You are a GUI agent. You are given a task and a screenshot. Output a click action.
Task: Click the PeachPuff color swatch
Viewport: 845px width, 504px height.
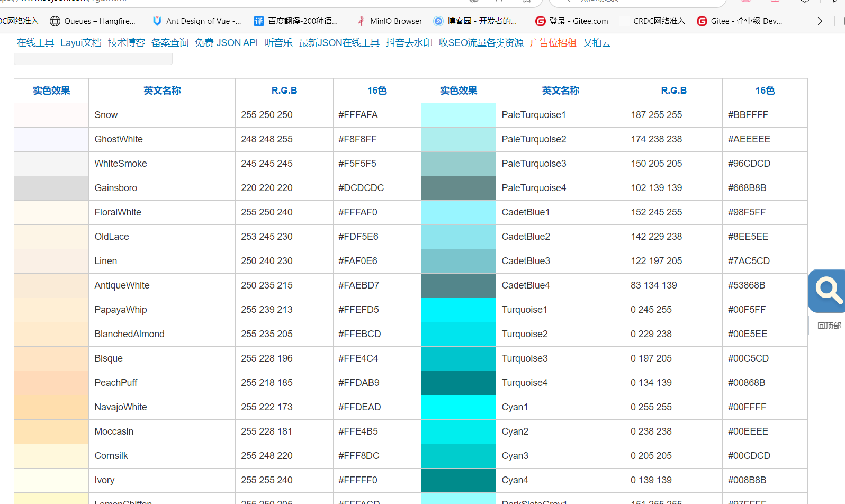click(x=51, y=383)
